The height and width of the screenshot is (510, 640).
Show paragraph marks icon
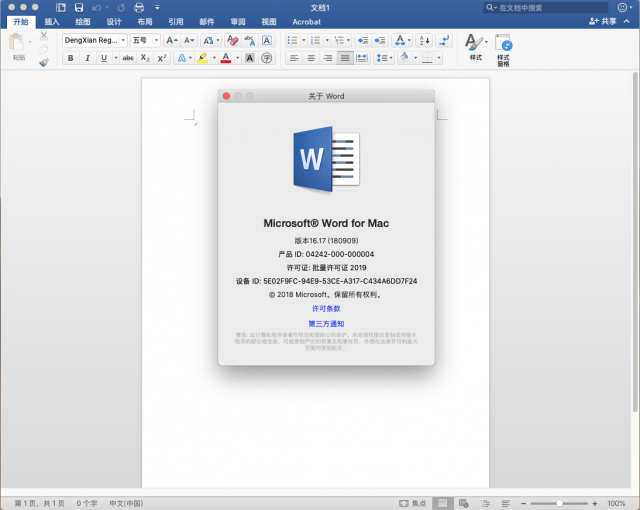click(x=444, y=40)
